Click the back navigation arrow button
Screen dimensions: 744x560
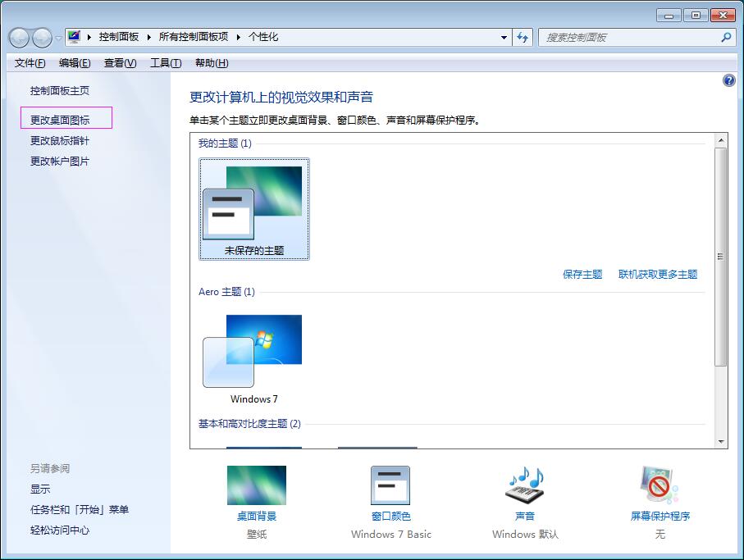coord(20,38)
